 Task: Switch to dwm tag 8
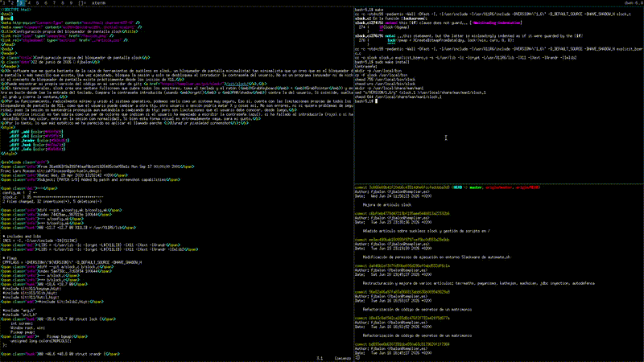pyautogui.click(x=63, y=2)
